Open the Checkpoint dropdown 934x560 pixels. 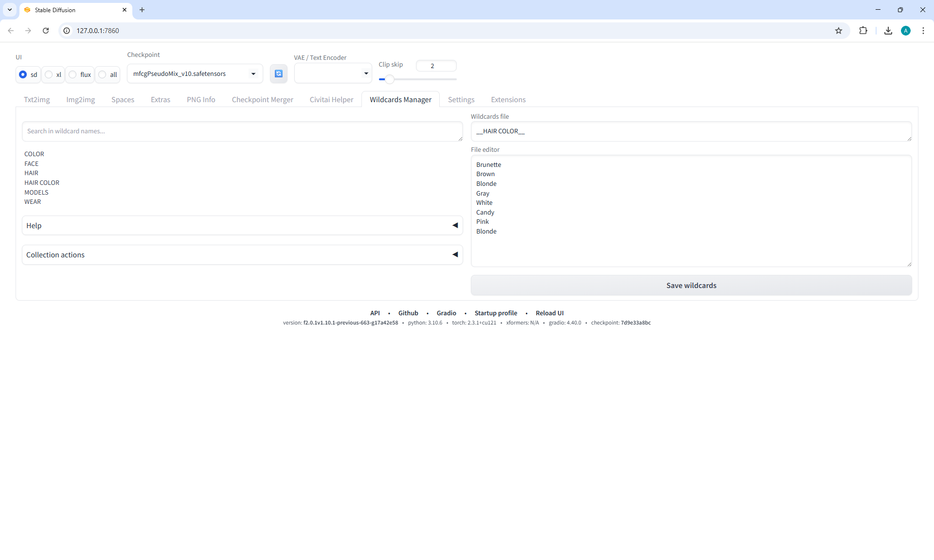coord(195,73)
